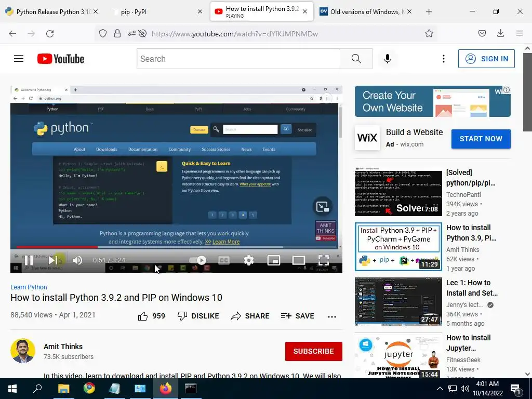This screenshot has width=532, height=399.
Task: Open the Create Your Own Website banner
Action: [433, 101]
